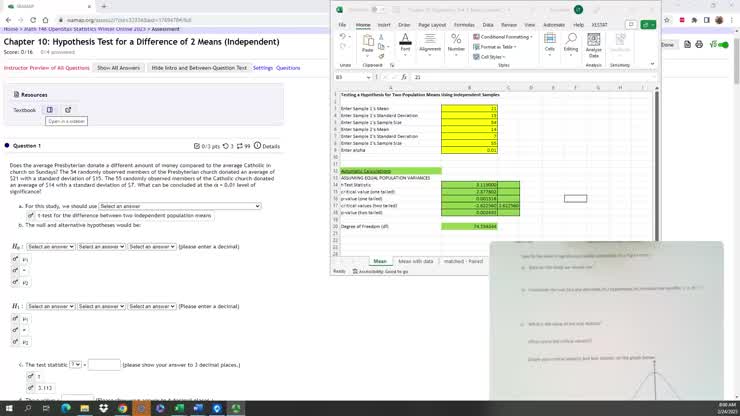Open the Formulas ribbon tab
Image resolution: width=740 pixels, height=416 pixels.
pyautogui.click(x=464, y=24)
